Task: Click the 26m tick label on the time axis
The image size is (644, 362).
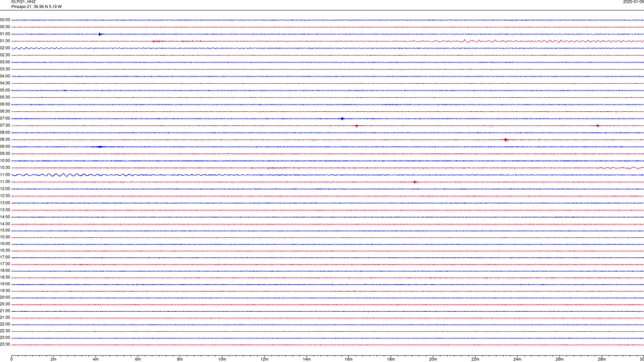Action: (x=559, y=359)
